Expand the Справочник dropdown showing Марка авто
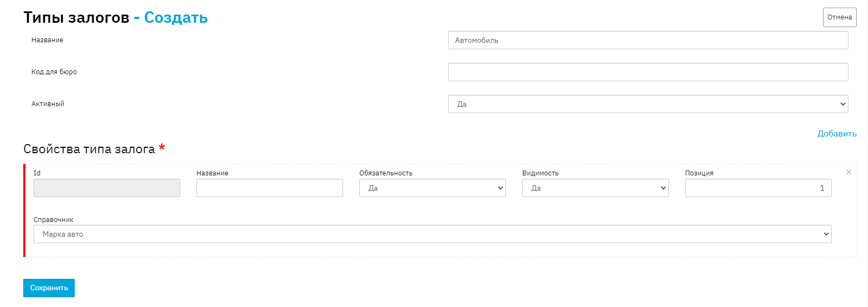Image resolution: width=868 pixels, height=307 pixels. (432, 234)
